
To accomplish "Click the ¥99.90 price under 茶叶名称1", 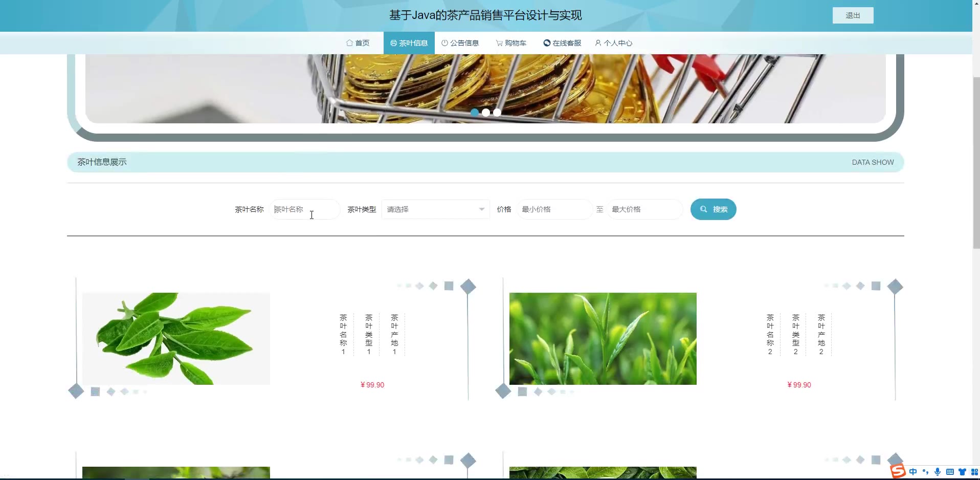I will point(372,385).
